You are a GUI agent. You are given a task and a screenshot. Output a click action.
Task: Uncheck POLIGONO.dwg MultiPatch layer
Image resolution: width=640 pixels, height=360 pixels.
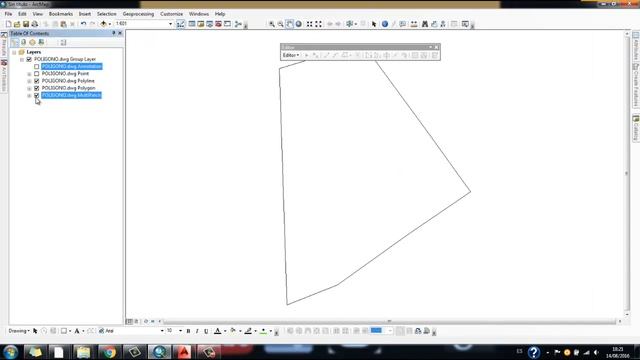point(37,96)
